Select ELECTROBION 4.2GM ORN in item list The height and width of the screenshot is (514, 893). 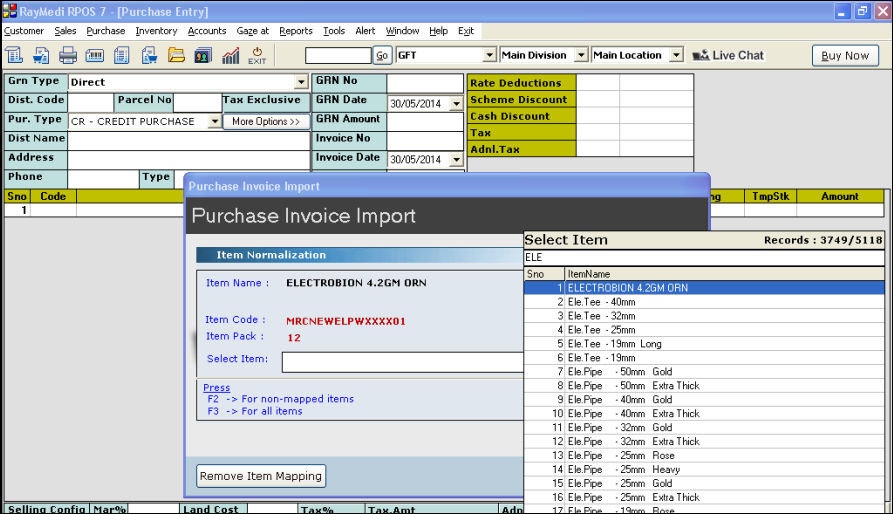pos(627,288)
